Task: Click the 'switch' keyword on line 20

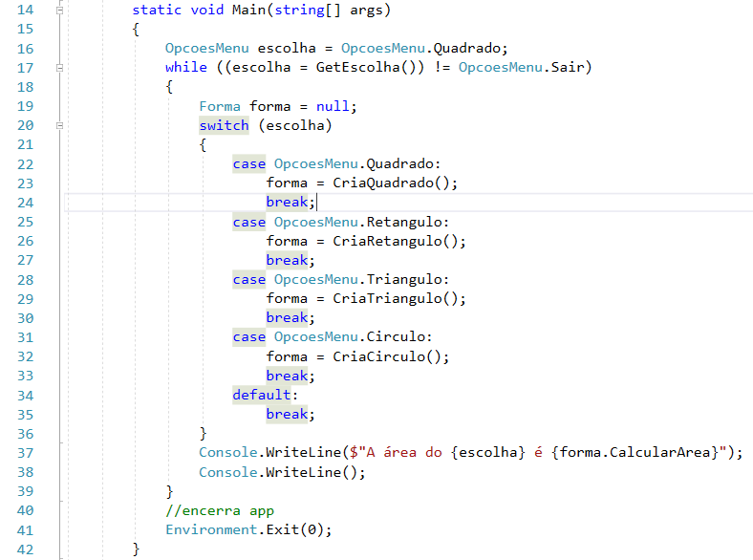Action: 224,125
